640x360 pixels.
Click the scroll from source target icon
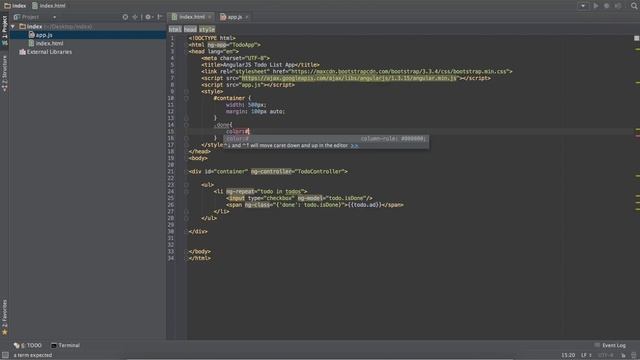click(125, 17)
